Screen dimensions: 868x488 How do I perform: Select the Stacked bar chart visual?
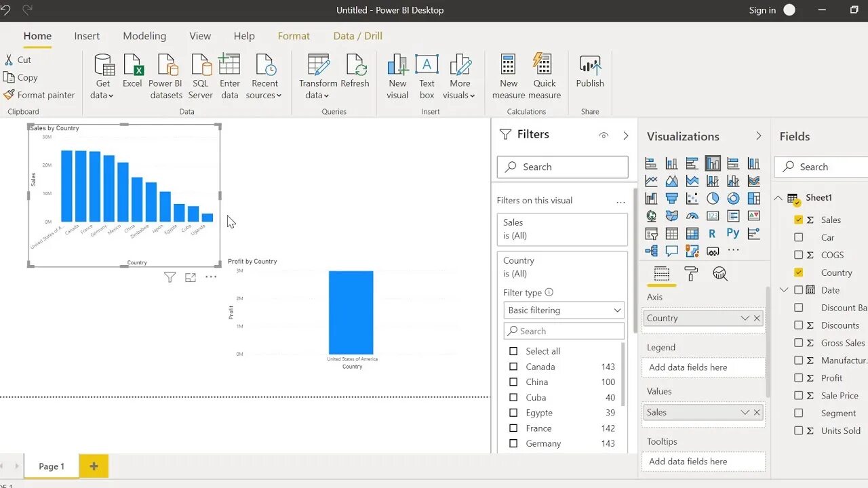tap(651, 163)
